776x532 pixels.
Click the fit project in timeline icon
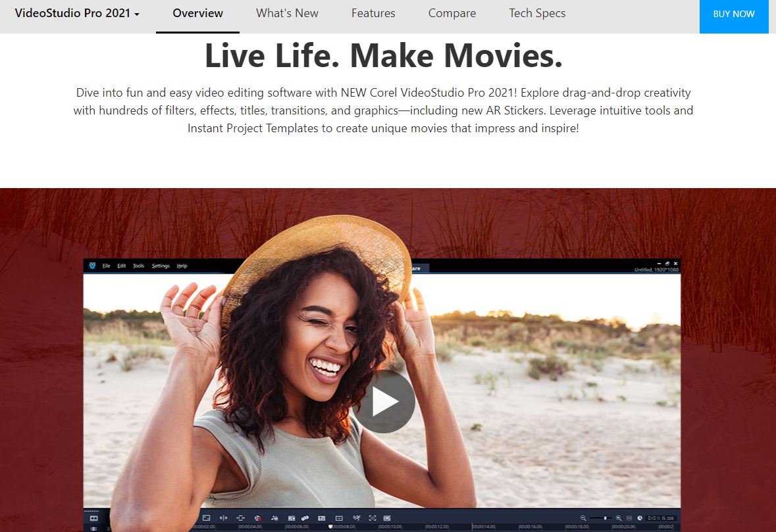point(629,518)
